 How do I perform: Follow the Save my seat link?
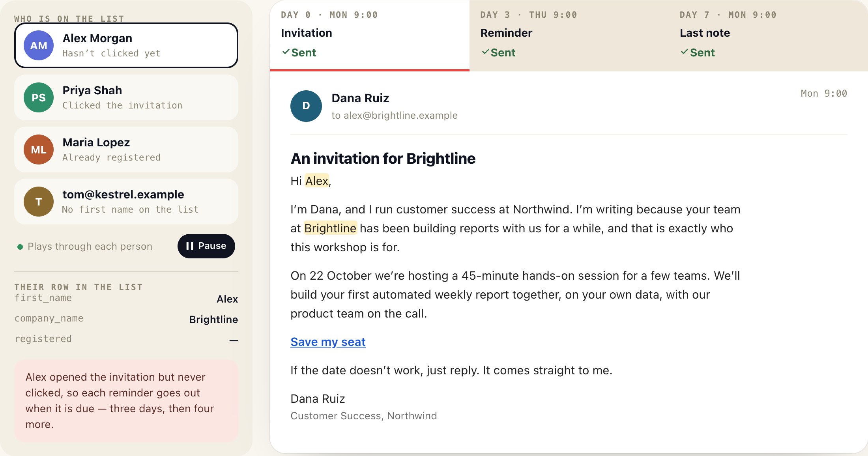(x=328, y=342)
